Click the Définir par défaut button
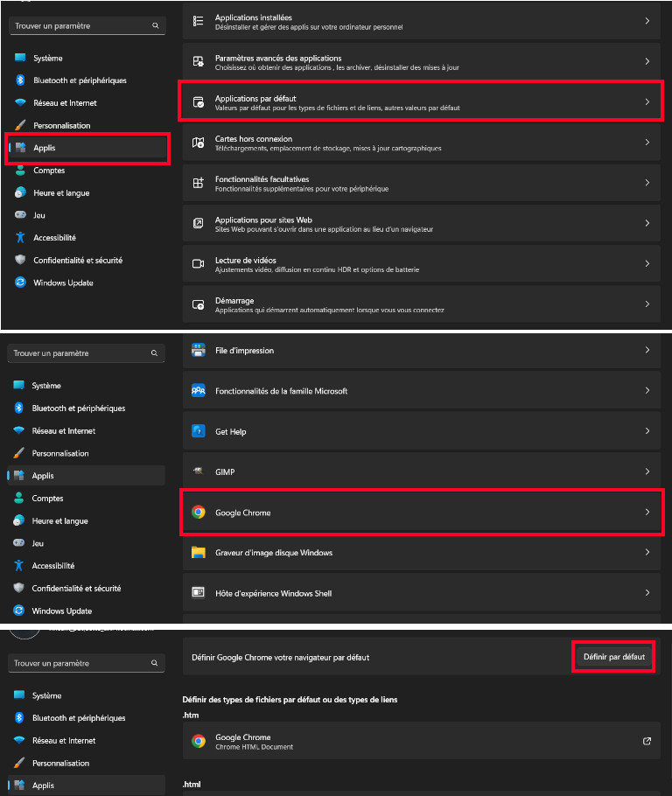Image resolution: width=672 pixels, height=796 pixels. tap(612, 656)
